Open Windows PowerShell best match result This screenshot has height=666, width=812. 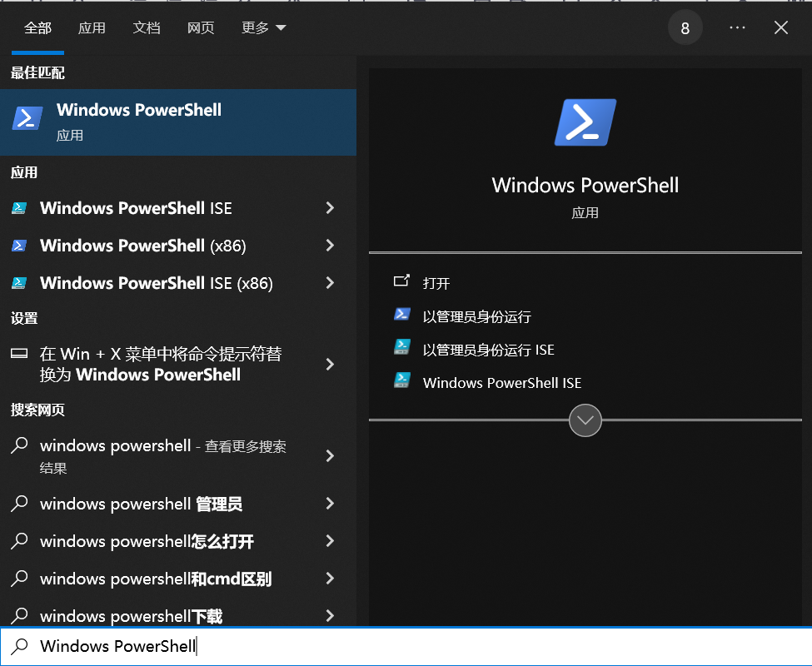pos(178,122)
